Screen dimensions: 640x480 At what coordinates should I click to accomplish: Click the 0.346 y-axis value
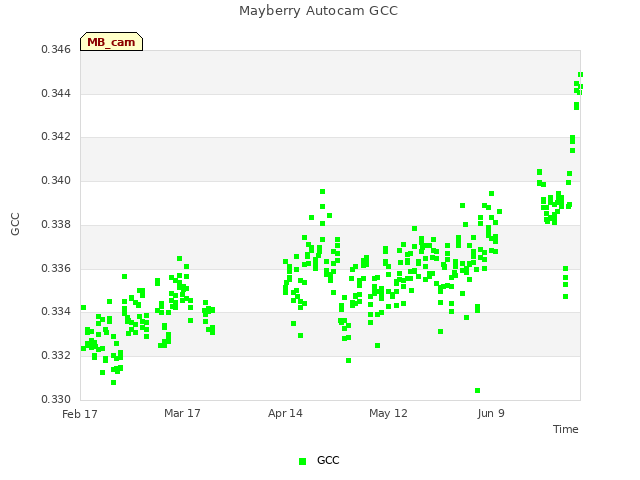pos(56,49)
